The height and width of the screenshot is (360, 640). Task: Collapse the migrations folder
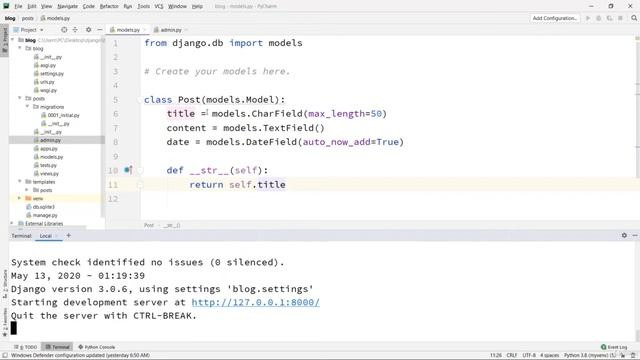(27, 107)
